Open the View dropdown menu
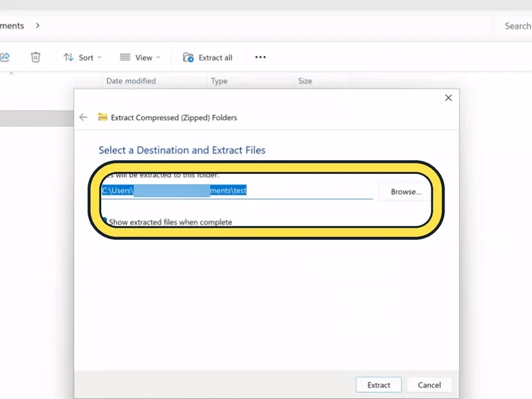532x399 pixels. 140,58
